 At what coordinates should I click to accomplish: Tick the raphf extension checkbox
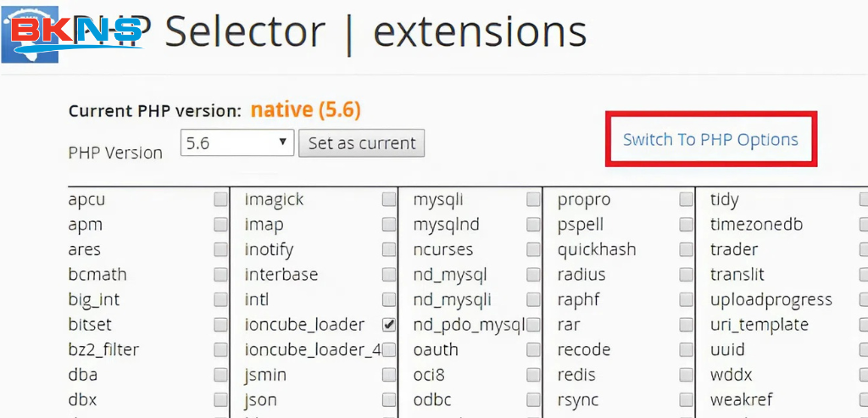point(687,299)
